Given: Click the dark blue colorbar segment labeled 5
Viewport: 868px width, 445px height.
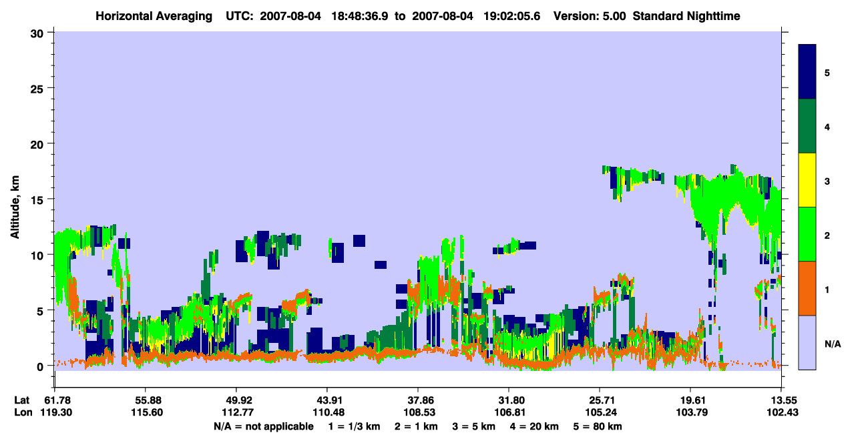Looking at the screenshot, I should (807, 72).
